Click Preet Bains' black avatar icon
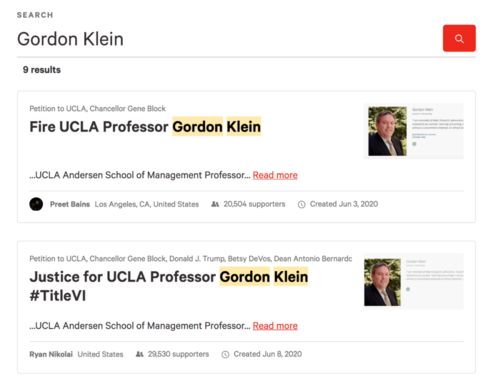This screenshot has width=500, height=381. 36,204
